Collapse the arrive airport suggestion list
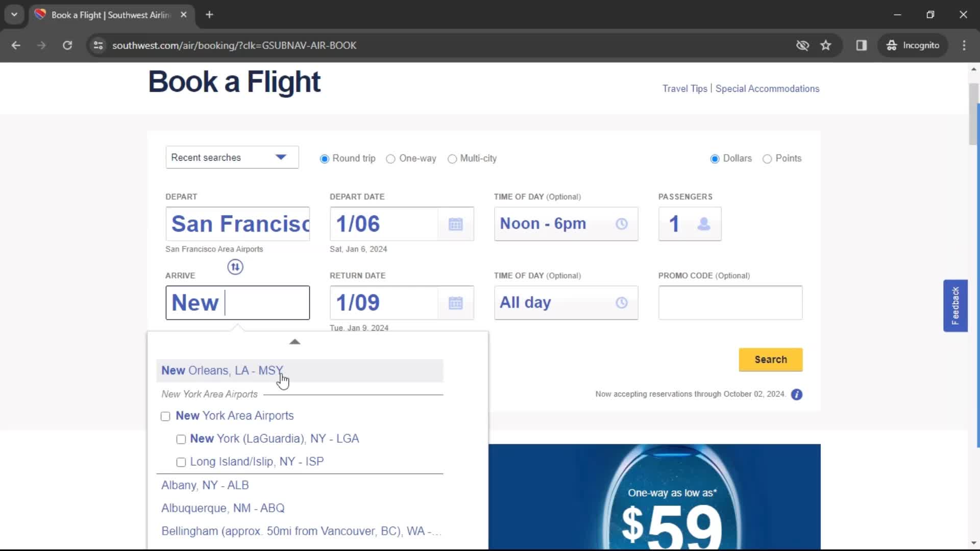The image size is (980, 551). pyautogui.click(x=295, y=341)
